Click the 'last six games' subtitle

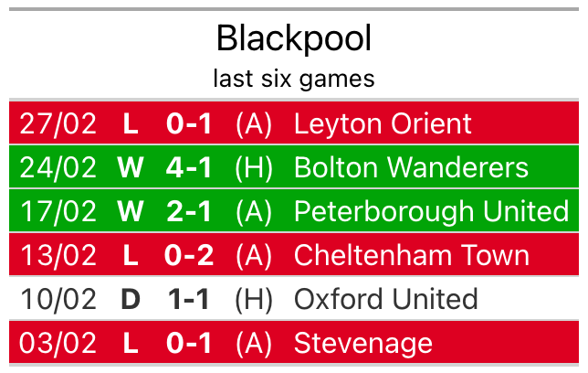[294, 79]
